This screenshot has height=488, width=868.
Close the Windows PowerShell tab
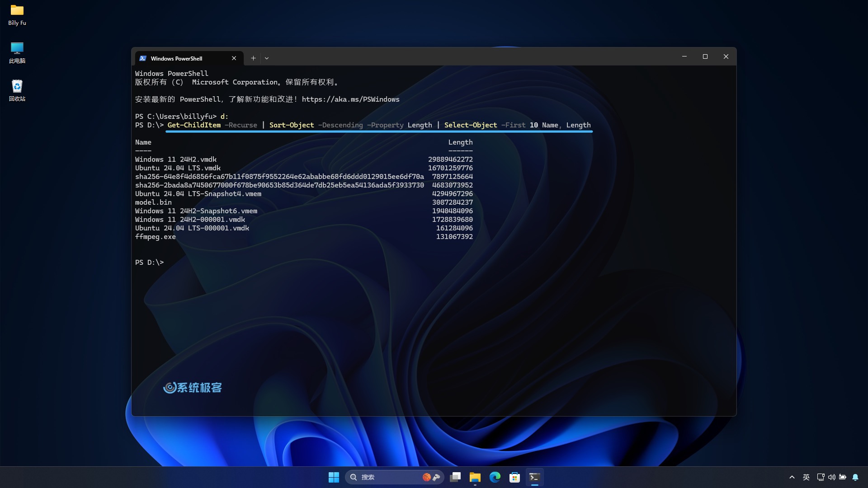pyautogui.click(x=234, y=58)
